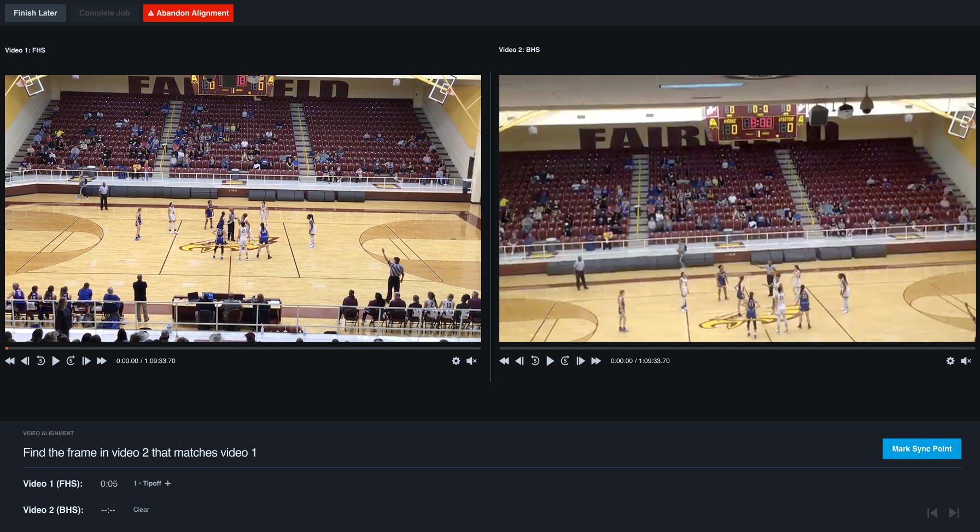Viewport: 980px width, 532px height.
Task: Mark the sync point
Action: [x=921, y=449]
